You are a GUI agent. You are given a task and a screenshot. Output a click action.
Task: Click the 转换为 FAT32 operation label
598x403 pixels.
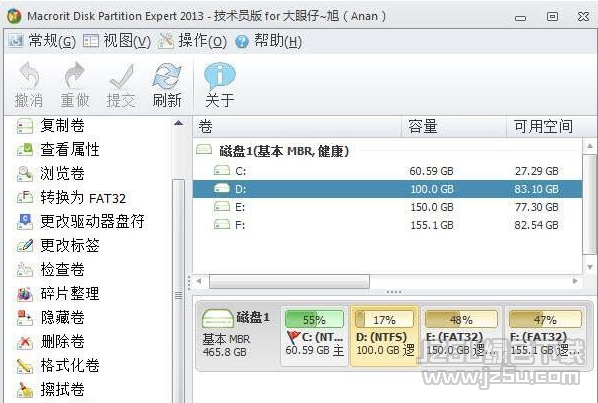tap(83, 198)
